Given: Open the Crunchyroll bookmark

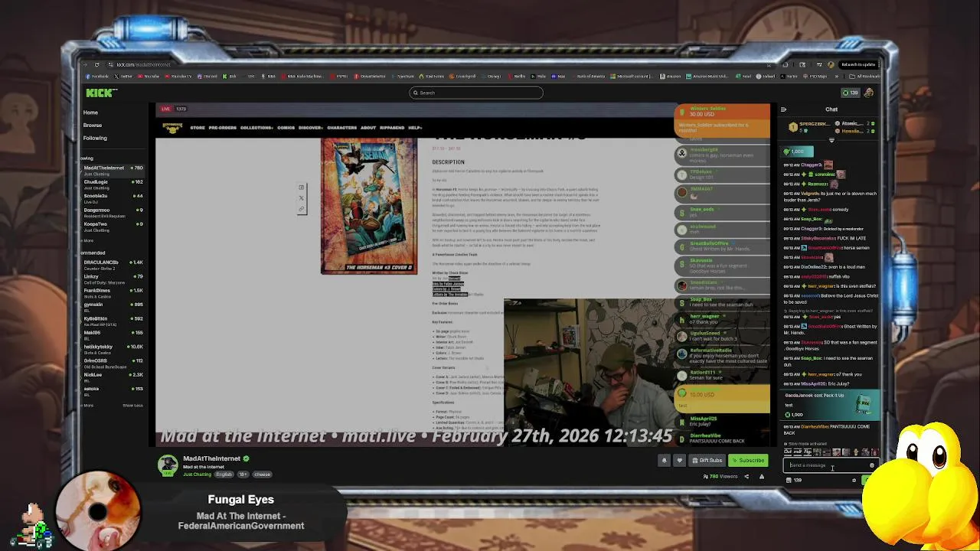Looking at the screenshot, I should pyautogui.click(x=464, y=77).
